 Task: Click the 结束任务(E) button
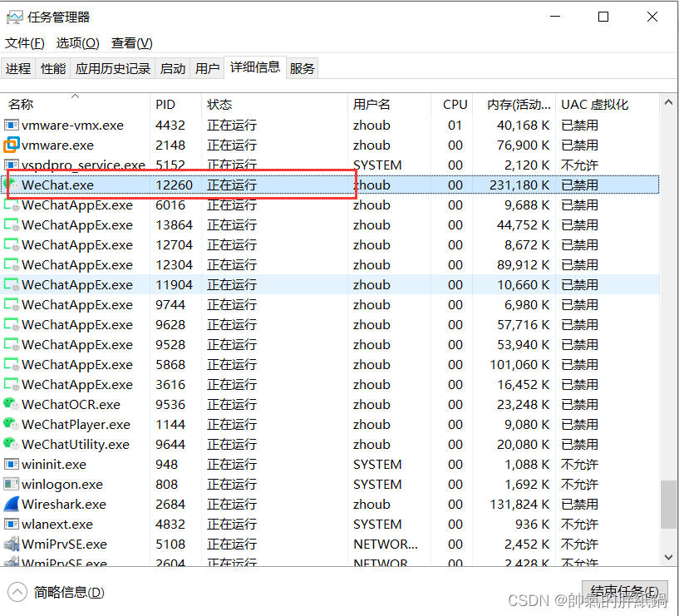click(624, 592)
